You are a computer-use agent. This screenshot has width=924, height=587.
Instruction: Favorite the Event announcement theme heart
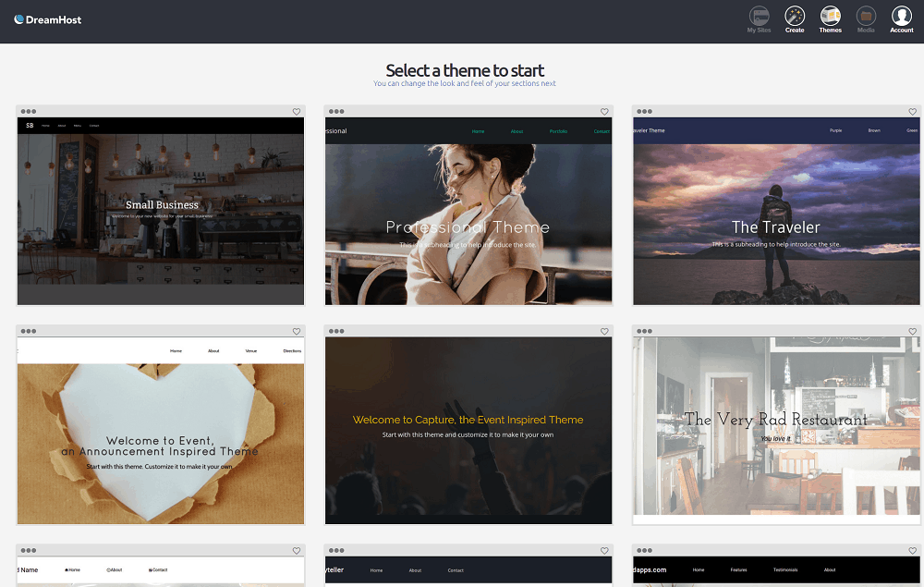pyautogui.click(x=297, y=331)
